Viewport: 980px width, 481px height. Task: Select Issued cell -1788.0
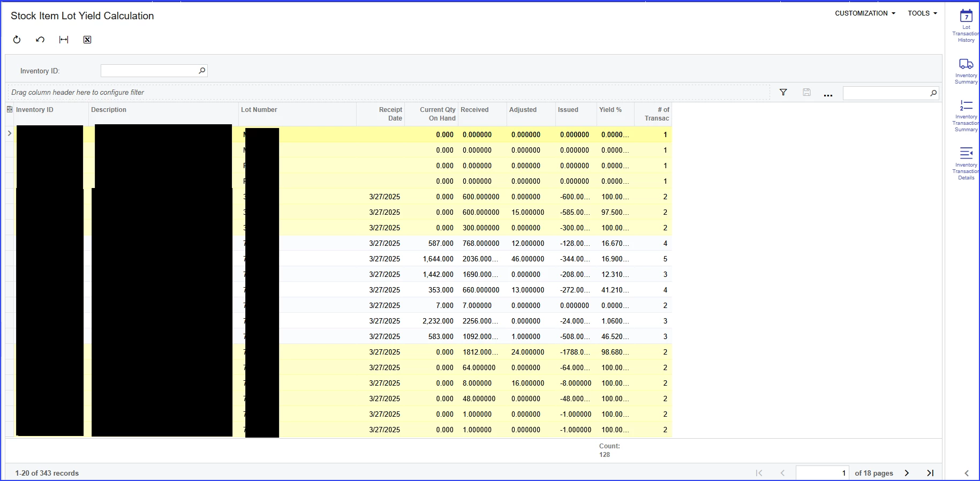coord(576,352)
